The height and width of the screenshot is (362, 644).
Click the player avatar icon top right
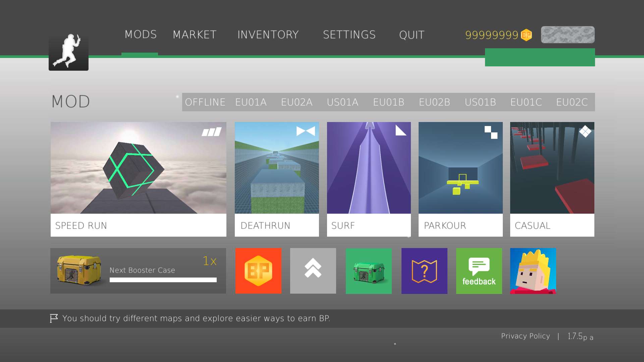(568, 35)
